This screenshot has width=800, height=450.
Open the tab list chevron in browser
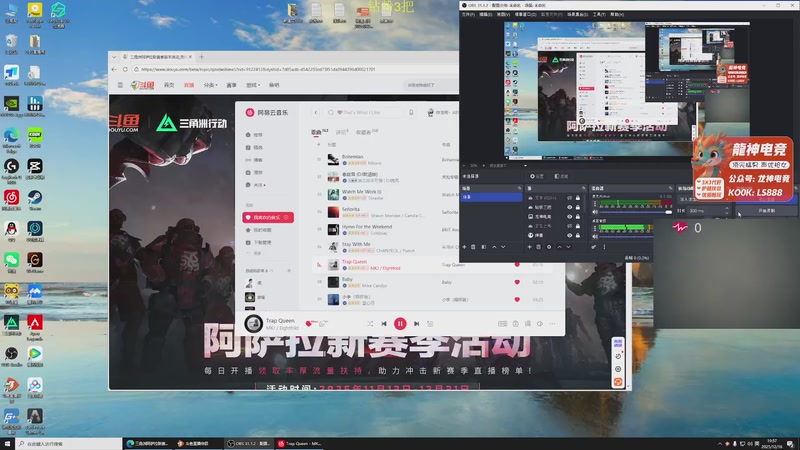tap(114, 57)
